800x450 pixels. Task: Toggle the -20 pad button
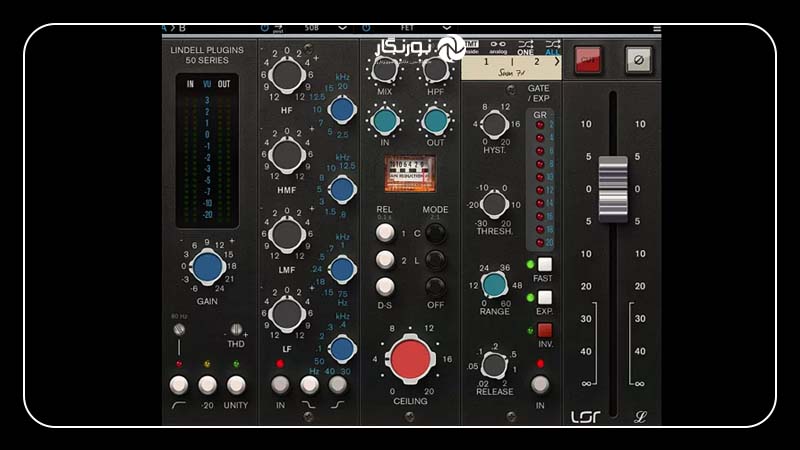click(207, 385)
